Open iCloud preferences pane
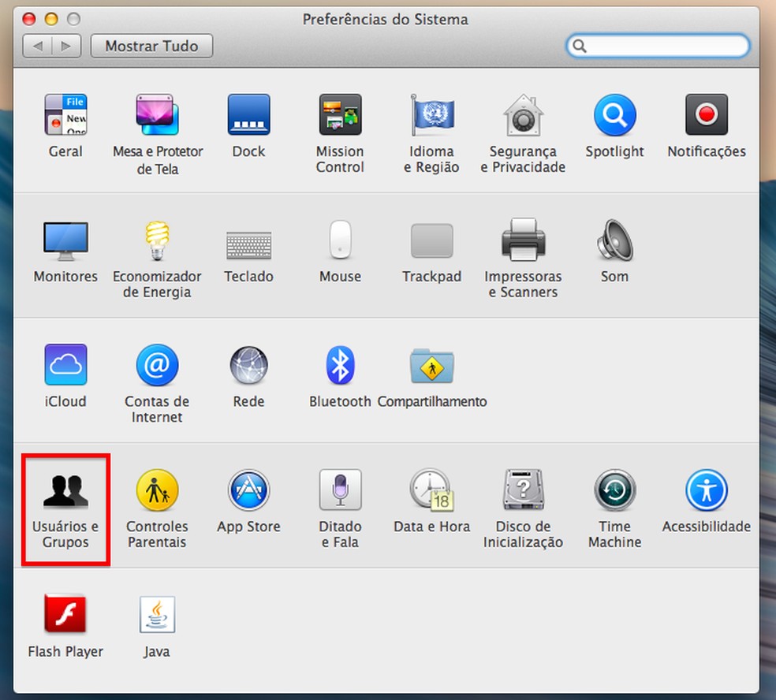Viewport: 776px width, 700px height. tap(65, 365)
